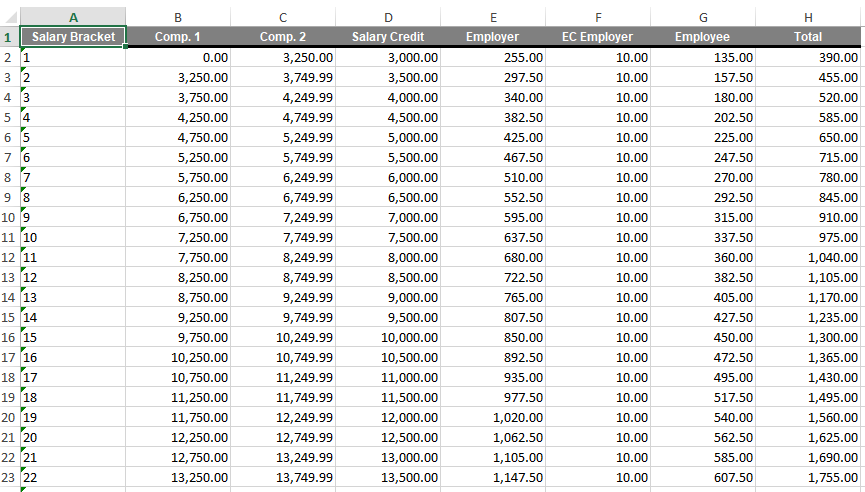The image size is (865, 492).
Task: Select Total cell 1,235.00
Action: pyautogui.click(x=808, y=318)
